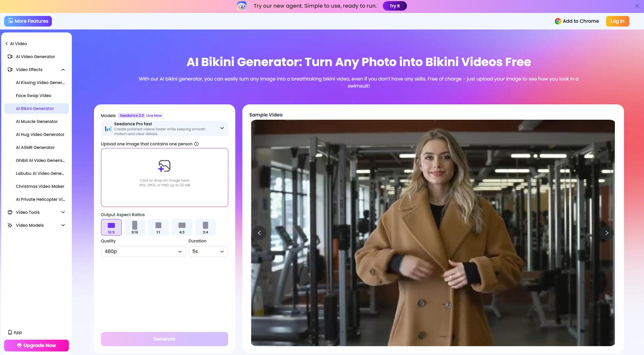Screen dimensions: 644x355
Task: Expand the Video Tools section
Action: pos(63,212)
